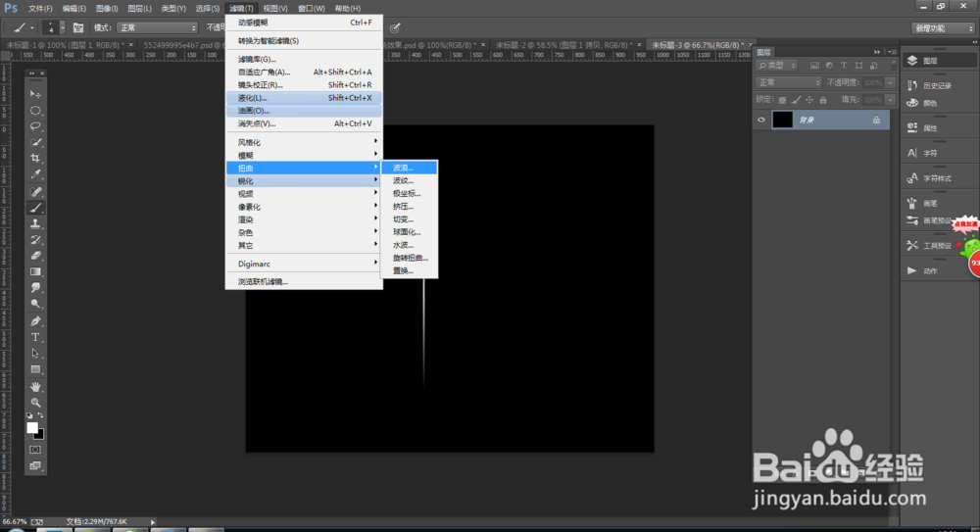980x532 pixels.
Task: Toggle pixel layer filter in Layers panel
Action: 814,65
